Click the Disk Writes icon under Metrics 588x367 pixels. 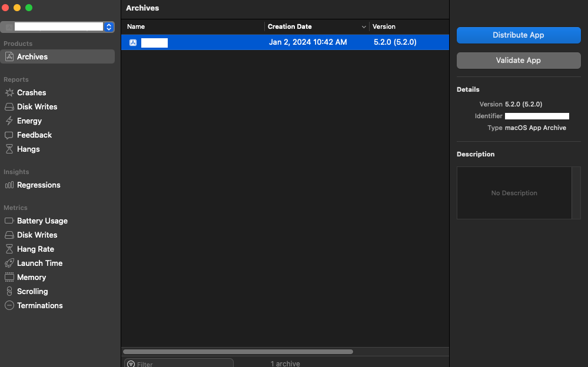(x=9, y=235)
